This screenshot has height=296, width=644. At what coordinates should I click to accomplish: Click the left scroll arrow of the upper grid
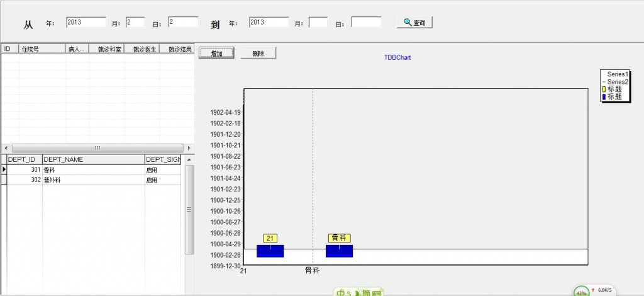tap(6, 148)
